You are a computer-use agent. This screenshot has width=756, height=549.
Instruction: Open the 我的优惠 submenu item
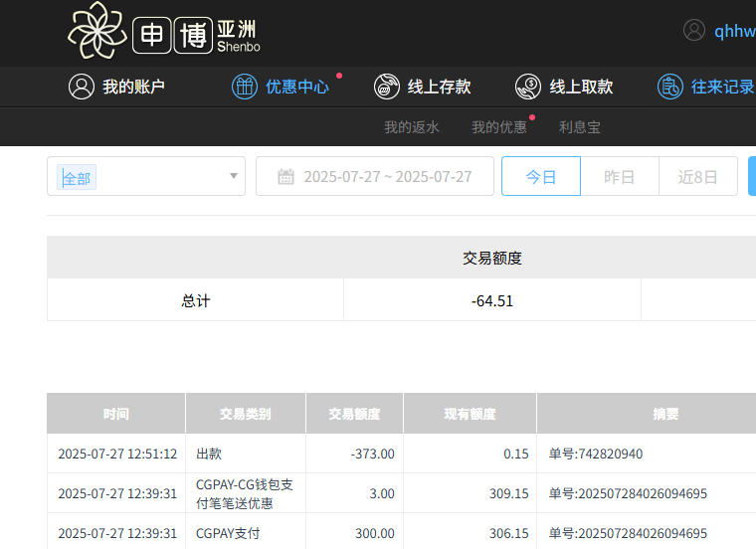(499, 127)
